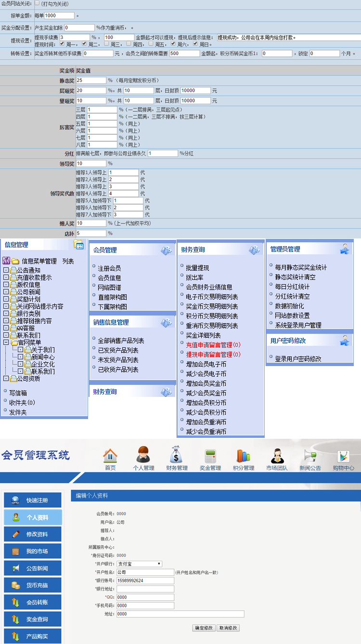Click the 确定修改 button
The image size is (361, 644).
204,628
